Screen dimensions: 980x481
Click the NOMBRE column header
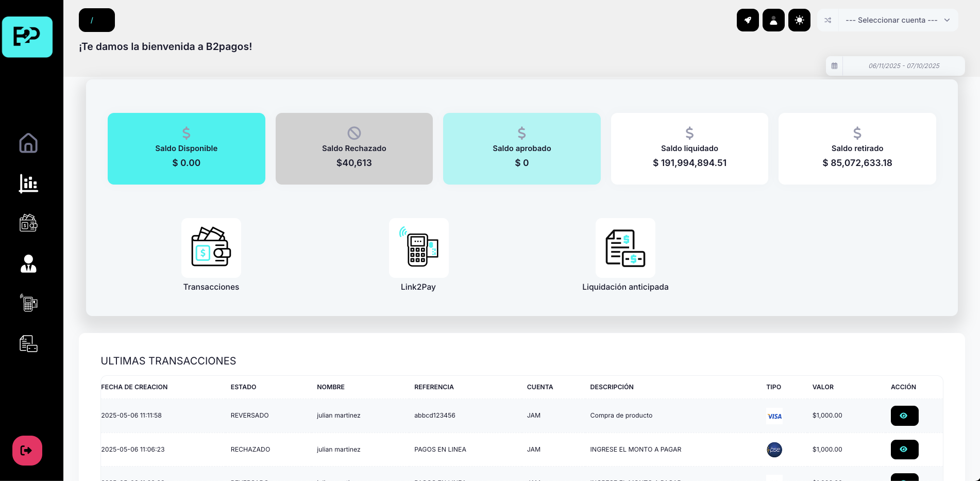(331, 387)
